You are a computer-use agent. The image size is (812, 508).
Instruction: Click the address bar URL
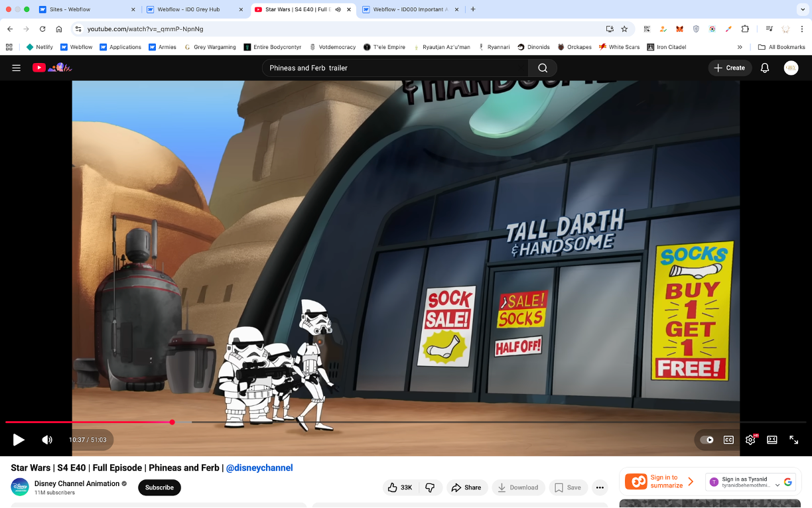coord(145,29)
